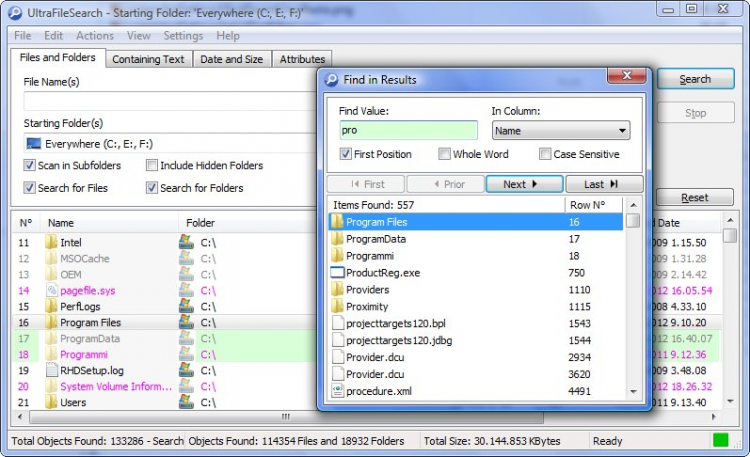Screen dimensions: 750x457
Task: Open the File menu
Action: click(x=22, y=35)
